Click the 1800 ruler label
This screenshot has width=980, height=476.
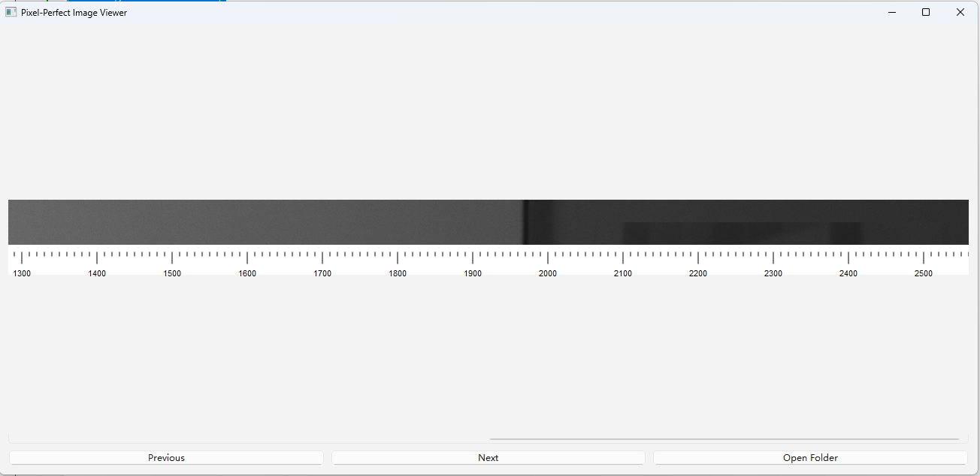(x=398, y=273)
